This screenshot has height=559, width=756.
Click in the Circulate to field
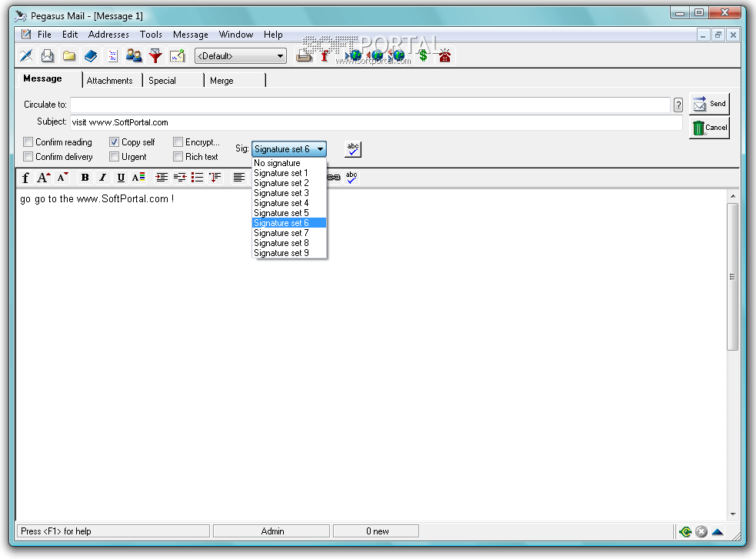coord(370,105)
